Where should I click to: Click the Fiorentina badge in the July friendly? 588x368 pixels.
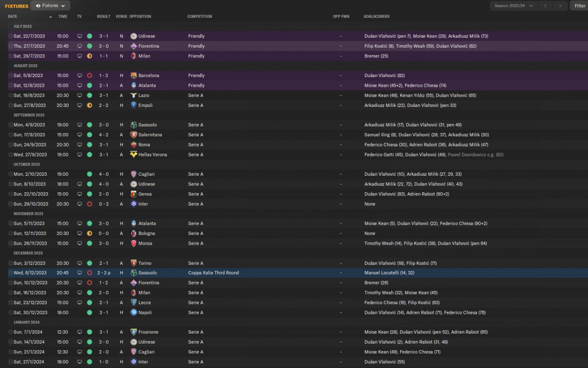point(134,46)
